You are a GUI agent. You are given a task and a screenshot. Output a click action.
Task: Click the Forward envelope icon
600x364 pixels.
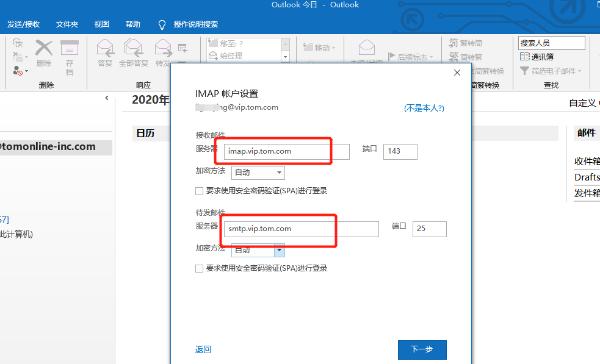(163, 48)
